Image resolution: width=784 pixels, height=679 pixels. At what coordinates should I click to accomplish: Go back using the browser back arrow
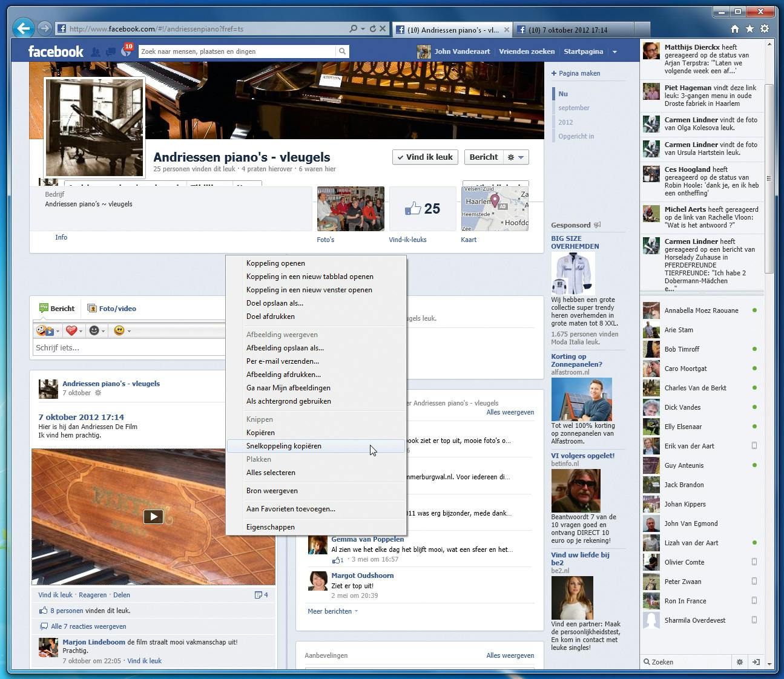tap(23, 28)
